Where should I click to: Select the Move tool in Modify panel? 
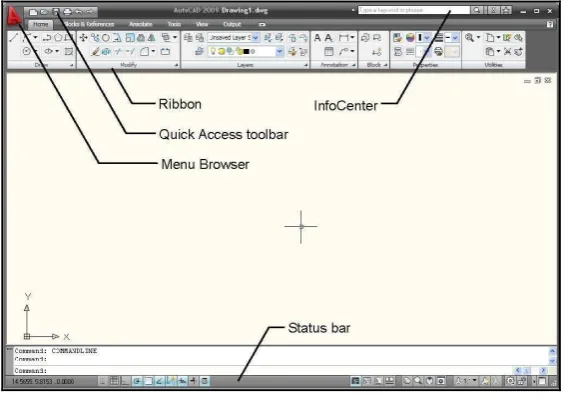click(x=84, y=38)
